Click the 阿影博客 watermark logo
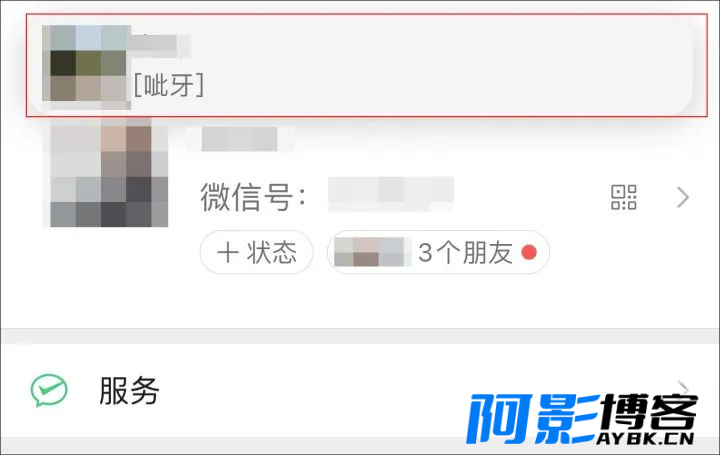This screenshot has height=455, width=720. coord(582,418)
